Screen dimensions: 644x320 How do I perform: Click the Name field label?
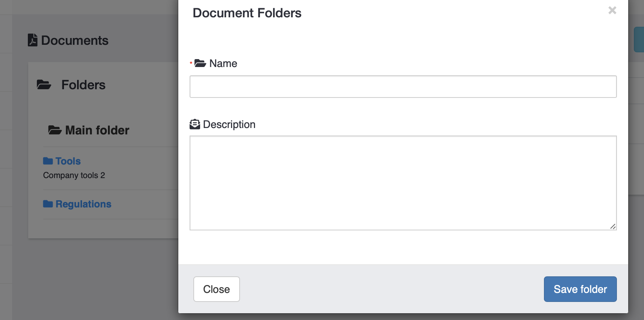tap(223, 63)
